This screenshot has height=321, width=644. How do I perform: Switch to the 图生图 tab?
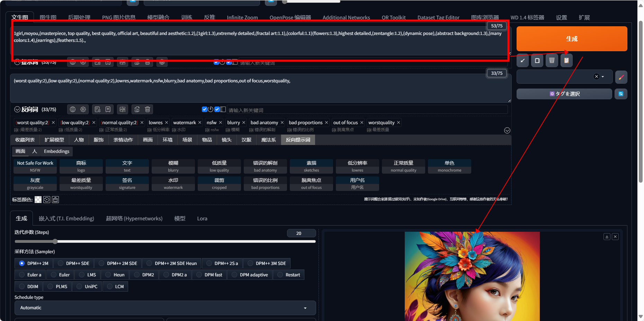(x=48, y=17)
